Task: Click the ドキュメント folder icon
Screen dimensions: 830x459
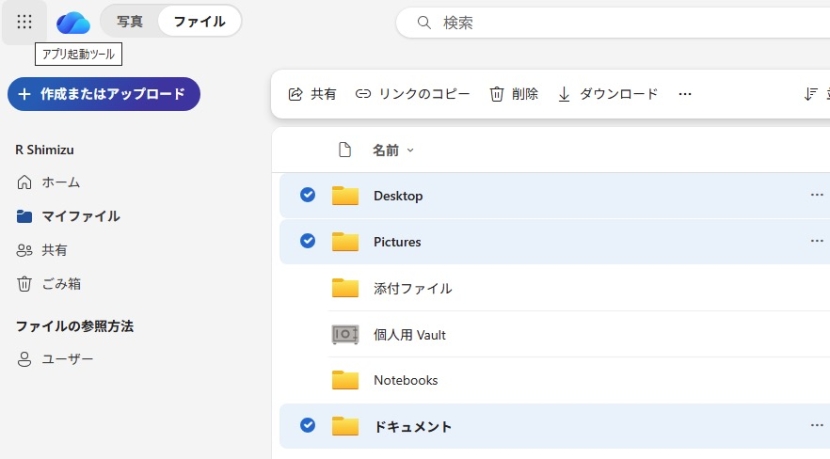Action: 345,426
